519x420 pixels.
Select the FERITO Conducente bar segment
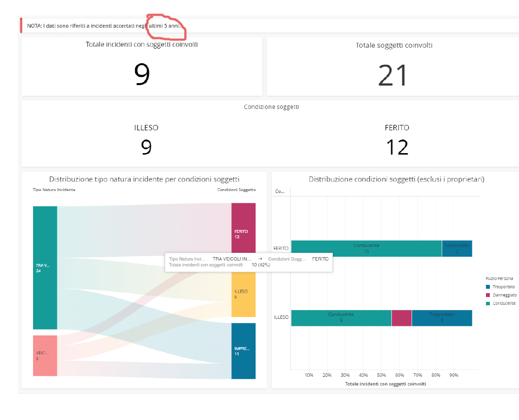366,248
